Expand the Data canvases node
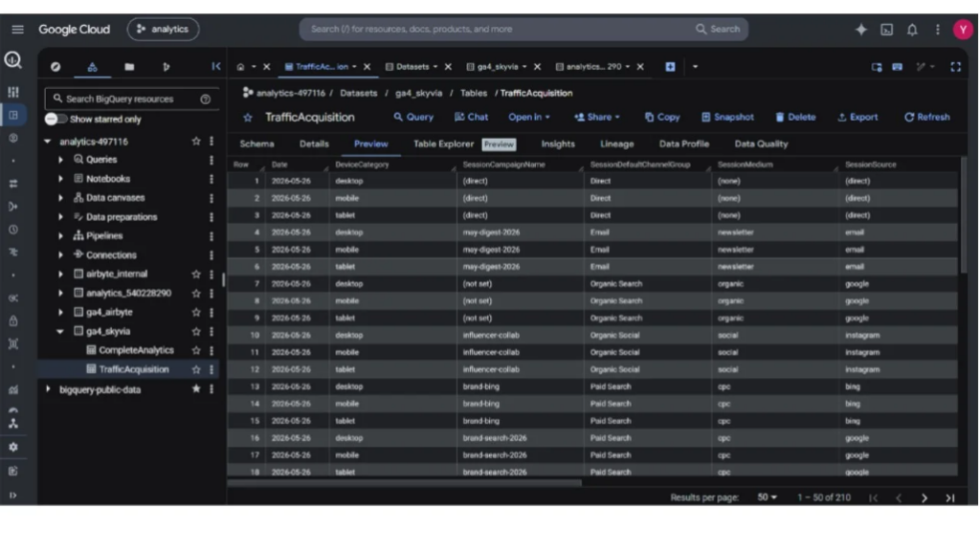 tap(60, 198)
